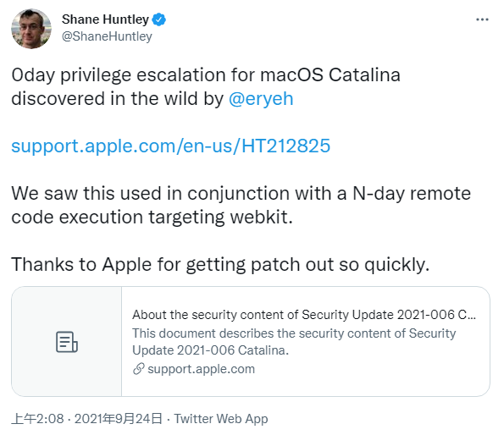Open the @eryeh mention
Viewport: 504px width, 435px height.
tap(261, 98)
